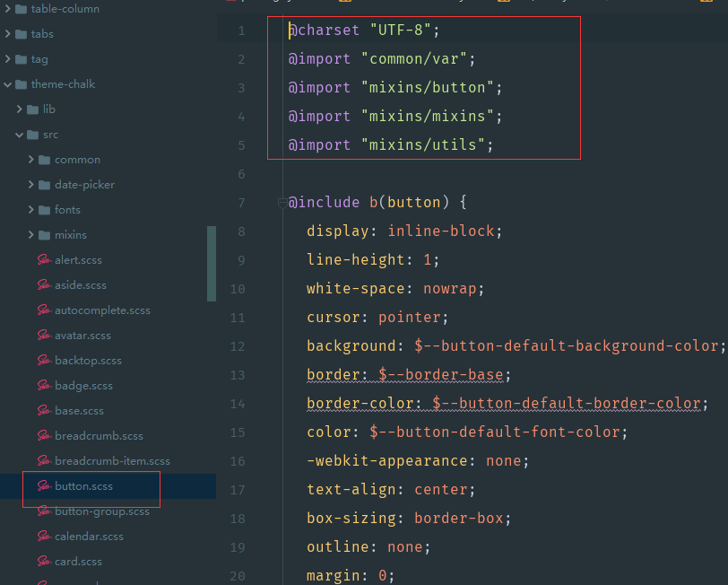Image resolution: width=728 pixels, height=585 pixels.
Task: Click line number 13 in gutter
Action: (238, 375)
